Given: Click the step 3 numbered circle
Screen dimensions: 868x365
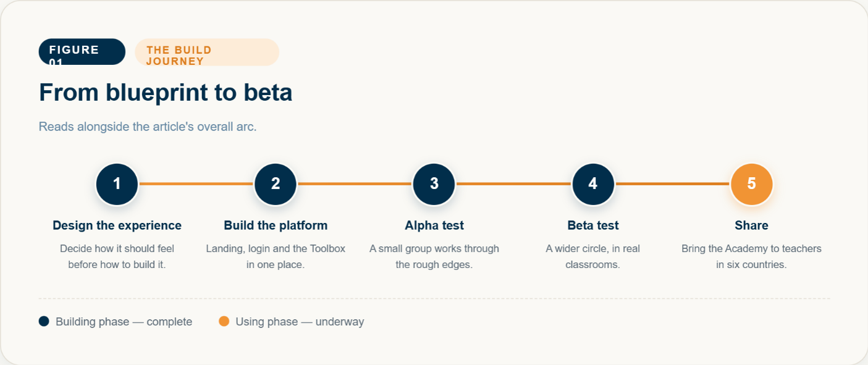Looking at the screenshot, I should pyautogui.click(x=434, y=183).
